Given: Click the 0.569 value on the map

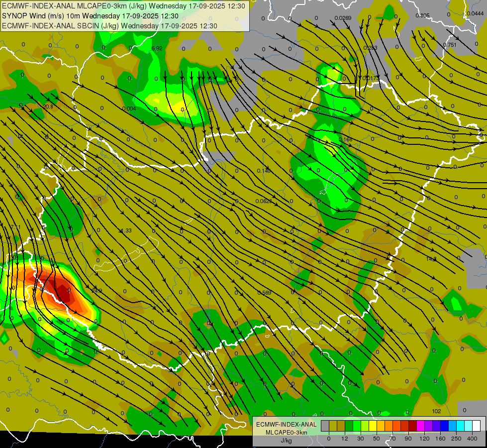Looking at the screenshot, I should tap(264, 293).
